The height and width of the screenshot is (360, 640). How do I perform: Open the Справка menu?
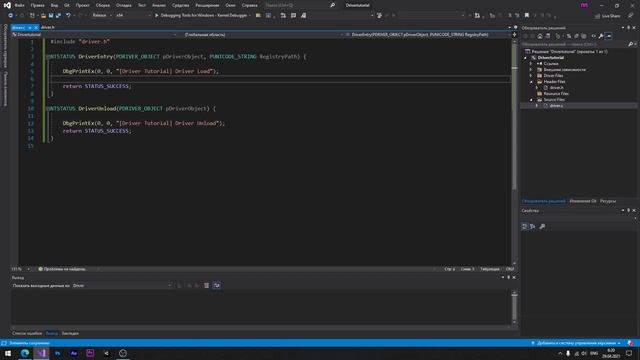click(249, 5)
